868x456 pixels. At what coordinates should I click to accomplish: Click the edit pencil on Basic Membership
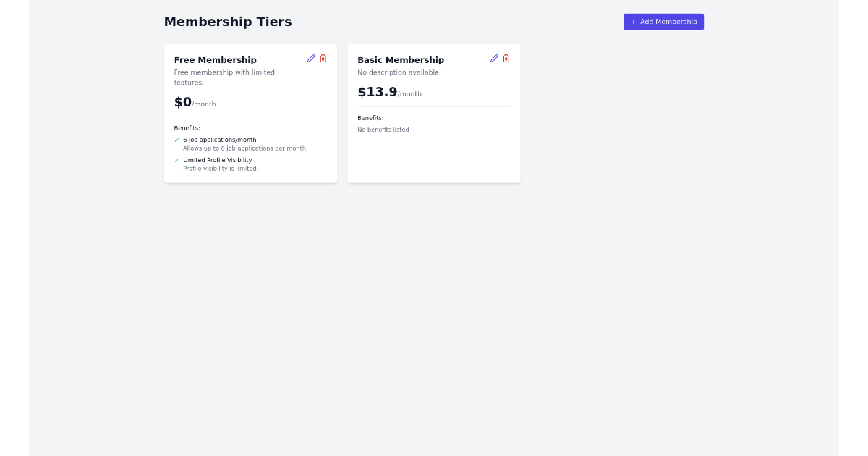495,59
